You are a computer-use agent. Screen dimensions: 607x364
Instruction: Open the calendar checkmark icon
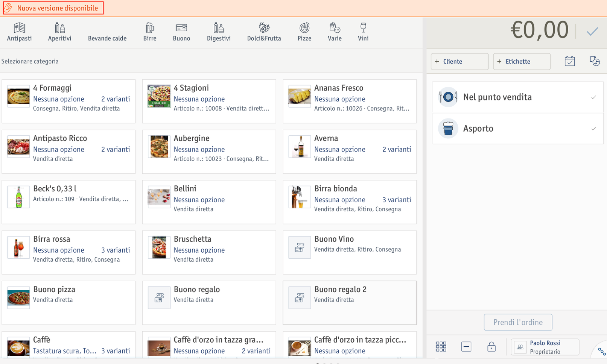coord(570,61)
